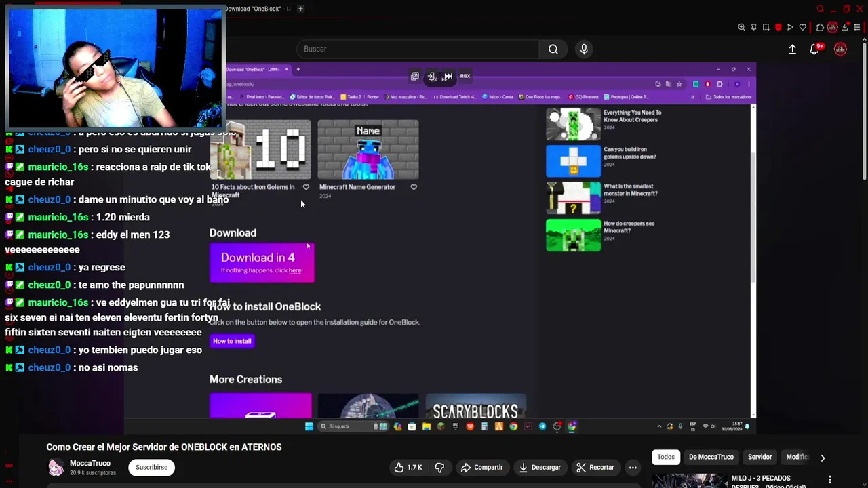Click Chrome icon in video taskbar
The image size is (868, 488).
(513, 426)
